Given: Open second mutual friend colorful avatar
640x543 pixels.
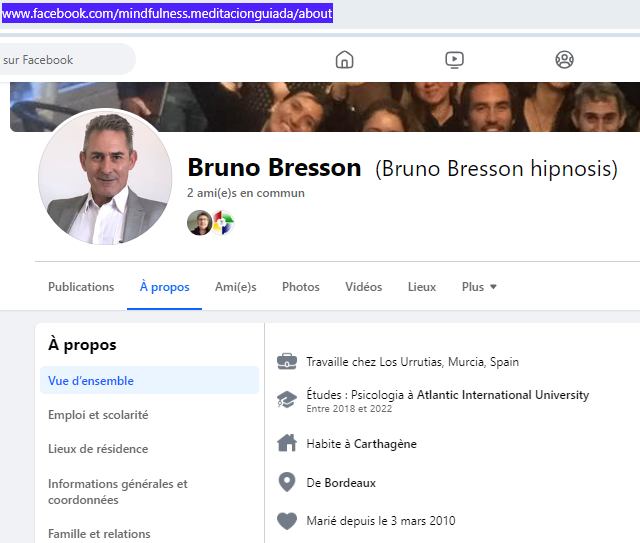Looking at the screenshot, I should click(223, 223).
